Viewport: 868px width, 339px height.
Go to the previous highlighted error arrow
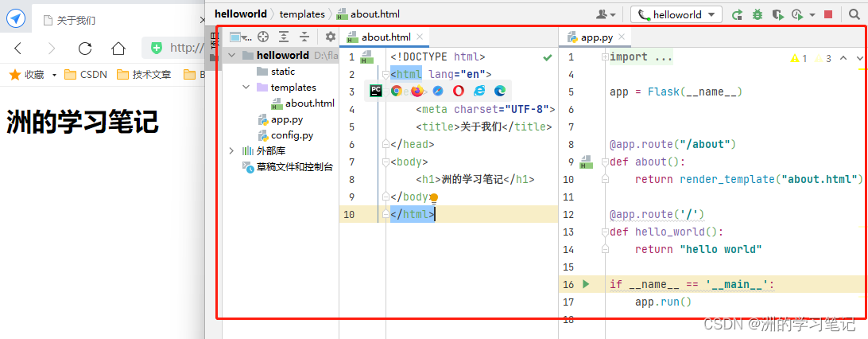point(843,57)
